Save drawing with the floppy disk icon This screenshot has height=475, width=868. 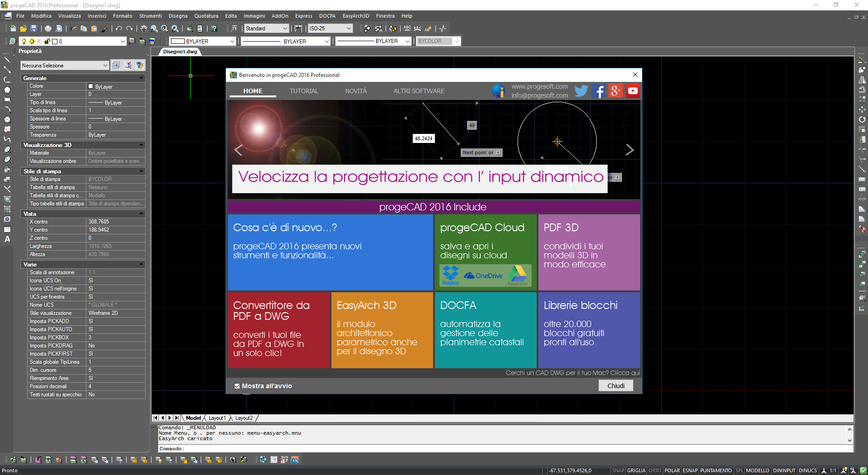33,28
